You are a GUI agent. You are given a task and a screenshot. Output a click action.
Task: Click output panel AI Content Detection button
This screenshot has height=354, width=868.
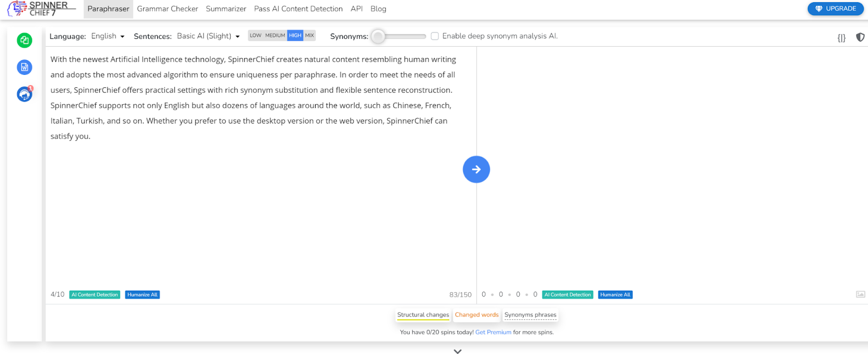567,295
